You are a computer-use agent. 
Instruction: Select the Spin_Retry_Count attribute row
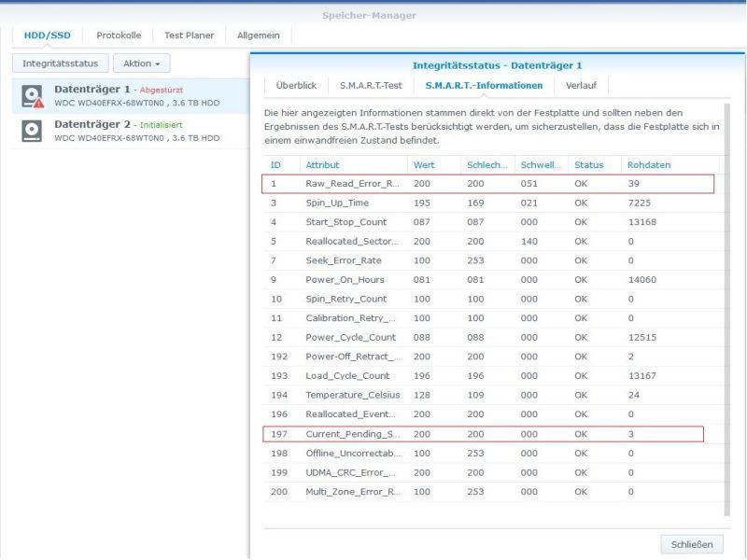click(x=492, y=299)
